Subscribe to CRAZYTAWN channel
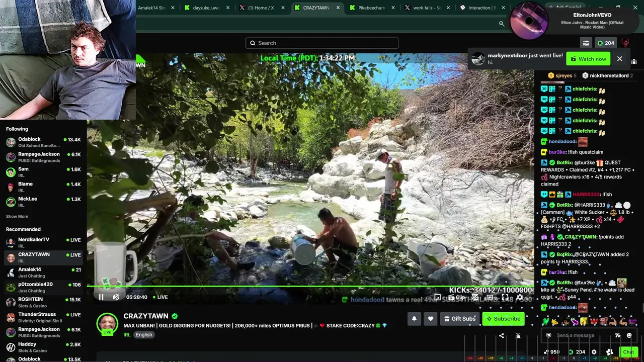644x362 pixels. tap(503, 319)
